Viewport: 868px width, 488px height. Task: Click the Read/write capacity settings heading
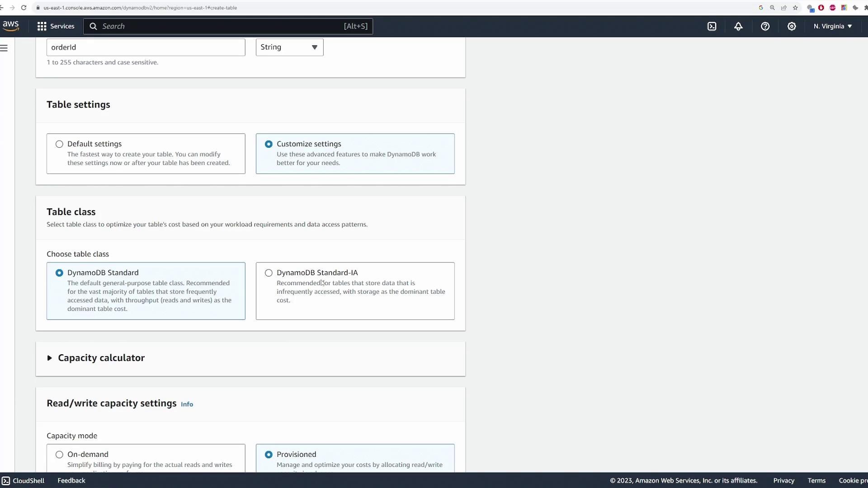[111, 403]
